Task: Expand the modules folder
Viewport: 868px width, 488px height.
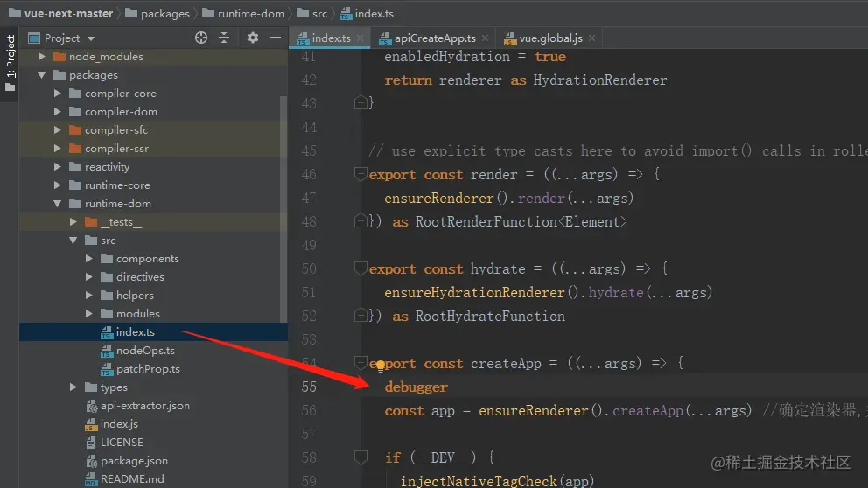Action: [x=88, y=314]
